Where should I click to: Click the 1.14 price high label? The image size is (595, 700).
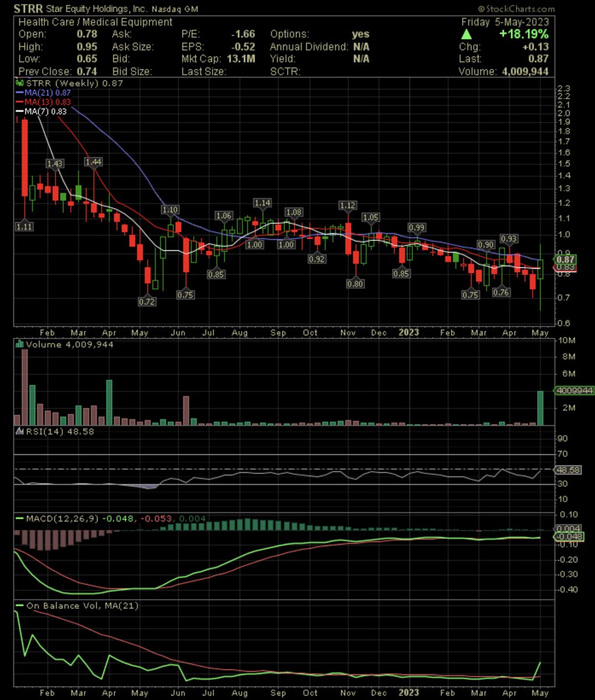[262, 202]
